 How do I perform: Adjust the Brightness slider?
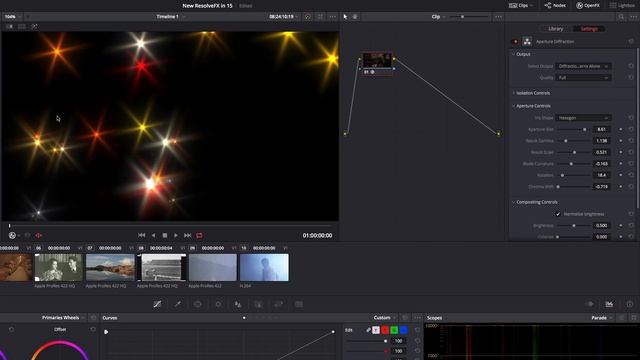pyautogui.click(x=573, y=226)
